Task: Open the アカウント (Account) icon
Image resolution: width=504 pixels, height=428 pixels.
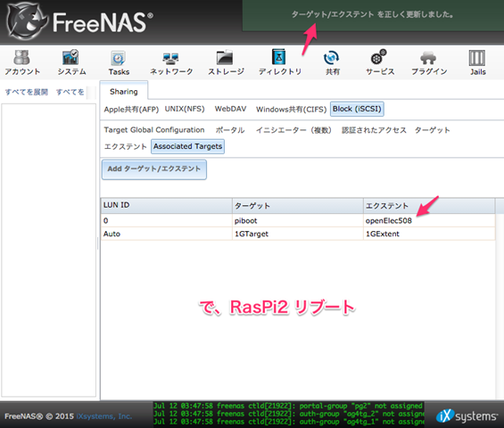Action: [x=22, y=62]
